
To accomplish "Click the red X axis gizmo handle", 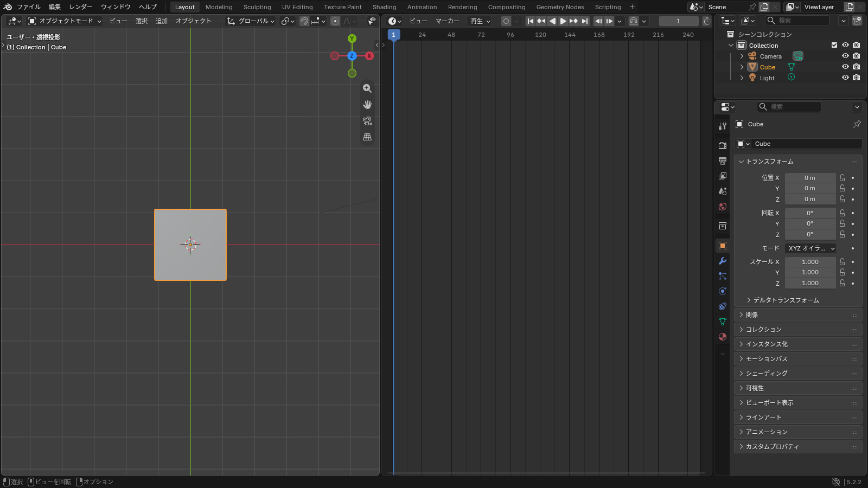I will 369,56.
